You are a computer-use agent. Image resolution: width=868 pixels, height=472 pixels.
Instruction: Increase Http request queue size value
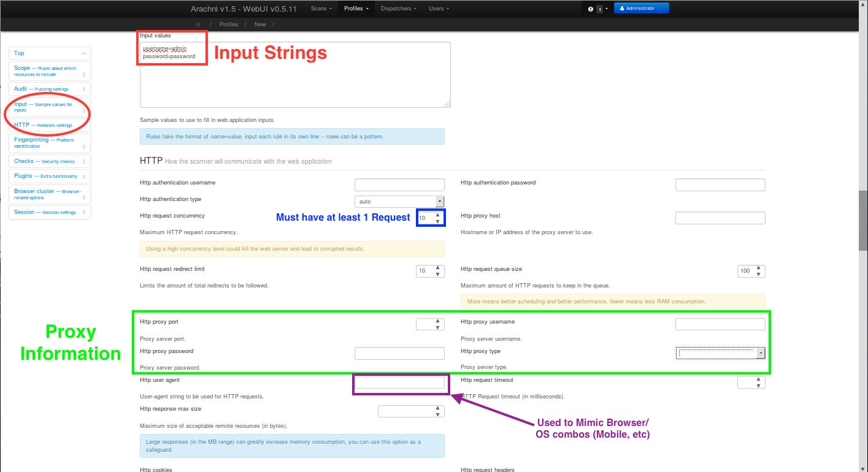click(758, 268)
